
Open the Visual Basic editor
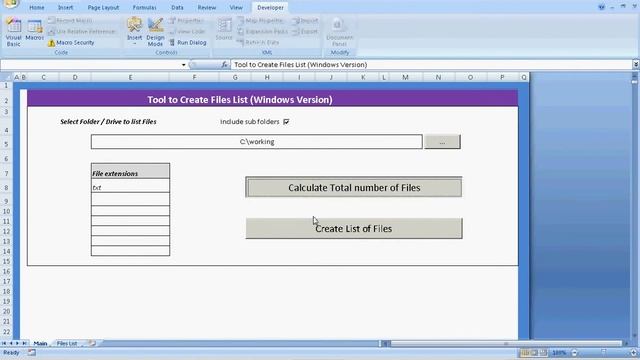pyautogui.click(x=13, y=32)
